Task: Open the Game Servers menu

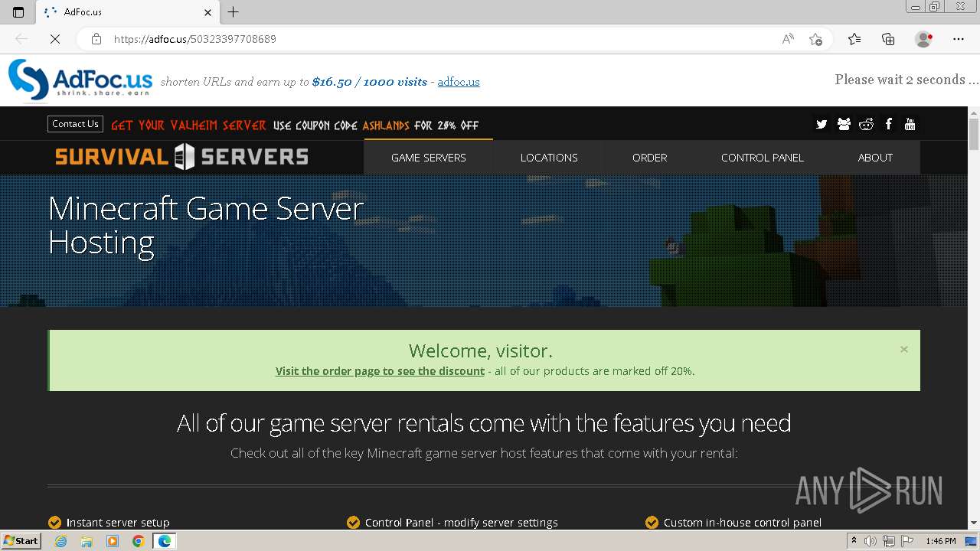Action: click(429, 158)
